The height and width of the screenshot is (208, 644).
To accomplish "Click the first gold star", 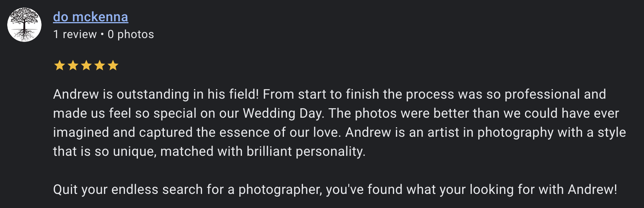I will point(59,66).
